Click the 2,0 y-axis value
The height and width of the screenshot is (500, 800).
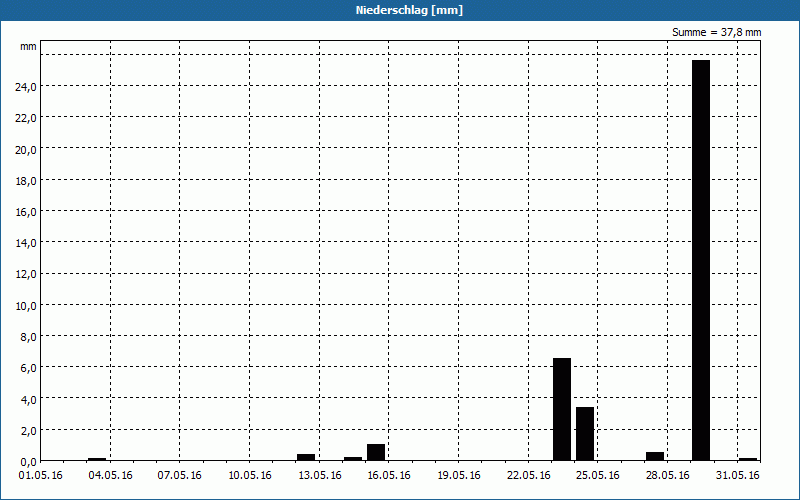(x=29, y=431)
